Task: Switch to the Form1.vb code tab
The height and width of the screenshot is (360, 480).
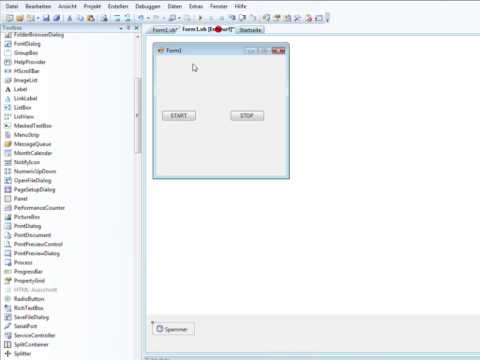Action: [x=164, y=30]
